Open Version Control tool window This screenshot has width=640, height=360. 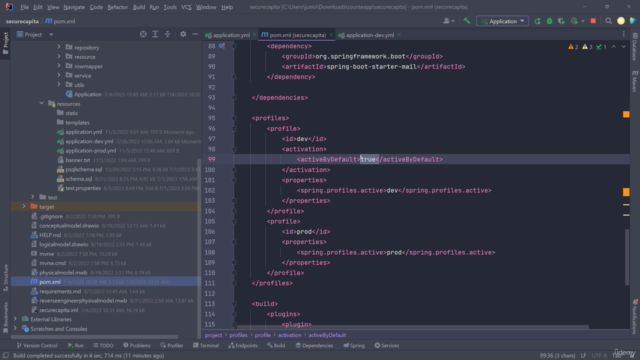[x=37, y=345]
